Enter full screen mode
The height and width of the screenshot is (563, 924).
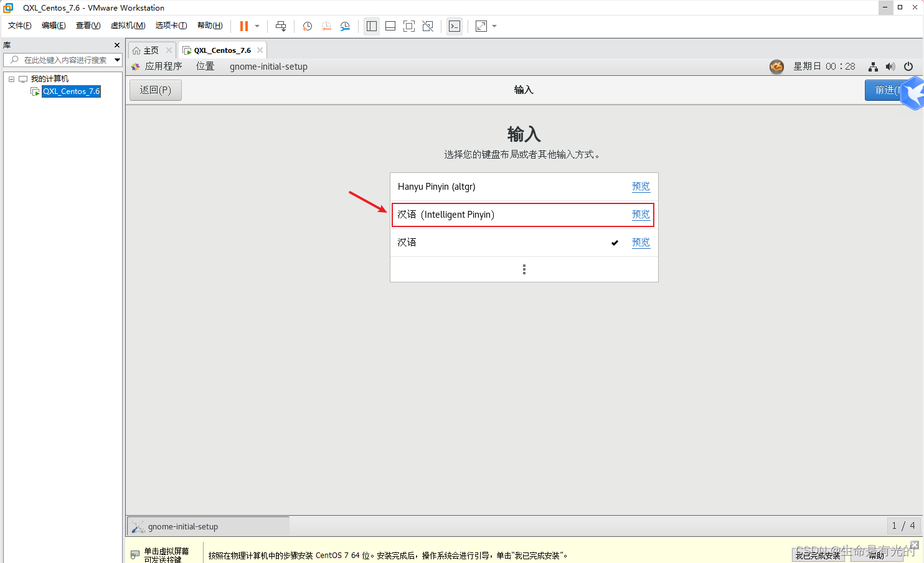[x=409, y=26]
